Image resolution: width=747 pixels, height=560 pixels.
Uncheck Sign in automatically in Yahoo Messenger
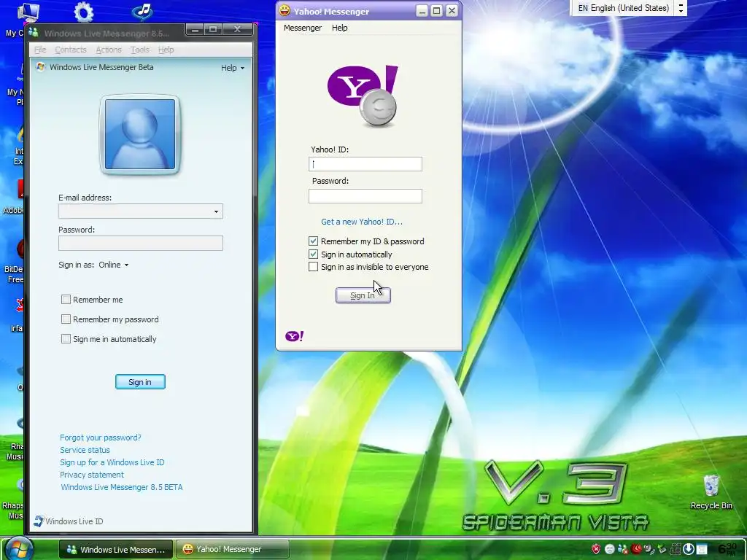[x=313, y=254]
